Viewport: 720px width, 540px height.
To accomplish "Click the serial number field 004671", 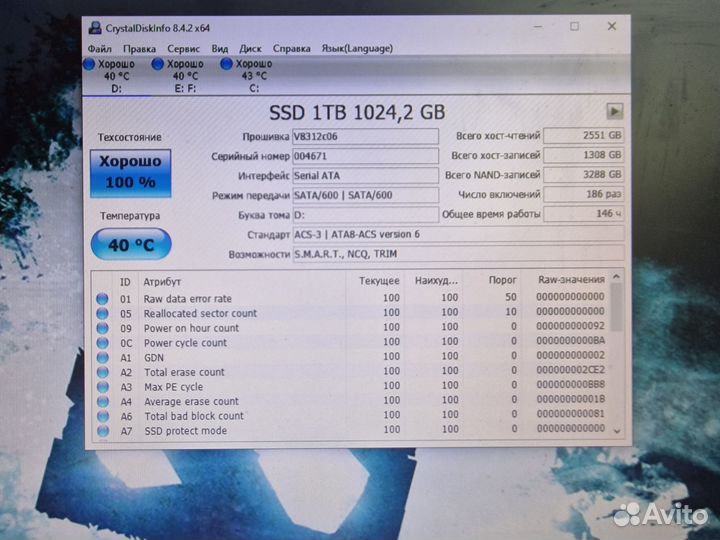I will [365, 156].
